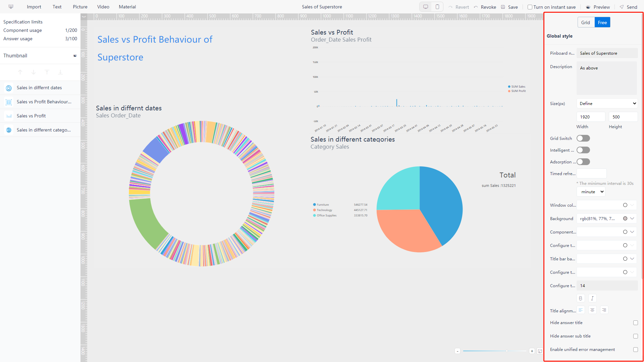Toggle the Grid Switch
This screenshot has width=644, height=362.
click(x=583, y=139)
